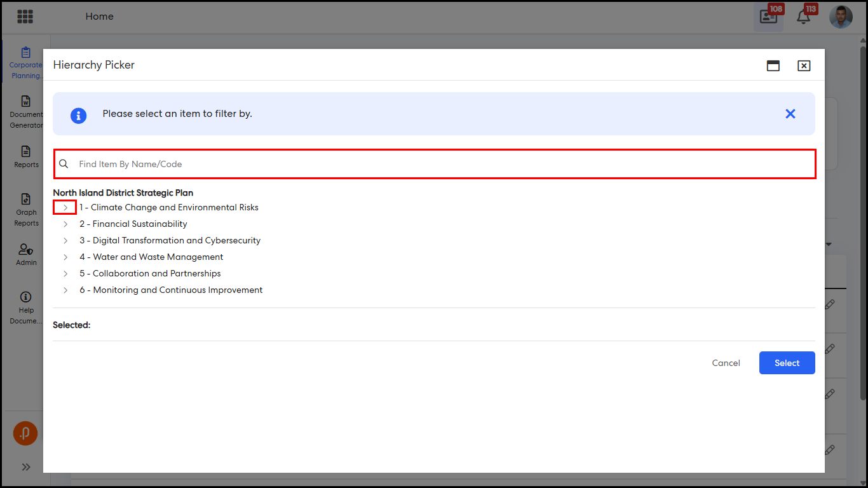
Task: Expand Digital Transformation and Cybersecurity node
Action: click(65, 241)
